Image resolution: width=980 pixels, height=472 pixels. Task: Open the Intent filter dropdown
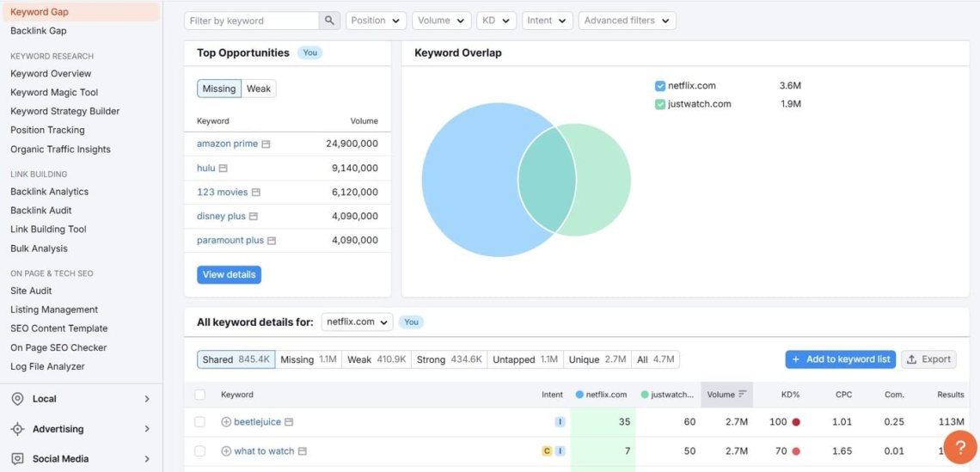[548, 21]
